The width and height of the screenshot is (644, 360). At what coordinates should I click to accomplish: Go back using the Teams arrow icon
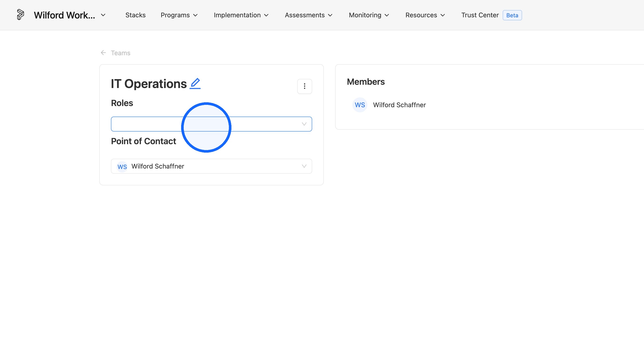click(x=103, y=53)
